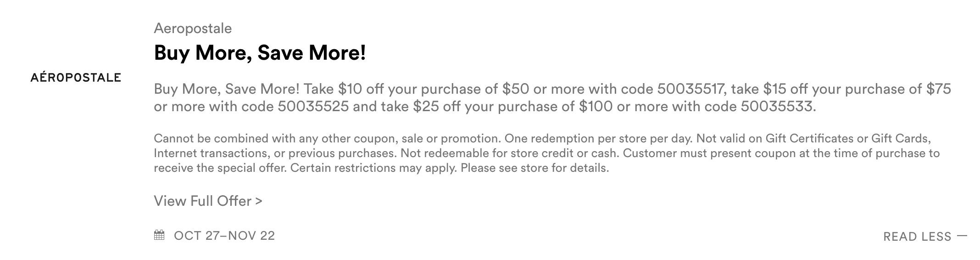Click the Aeropostale store name above the title

pos(193,28)
